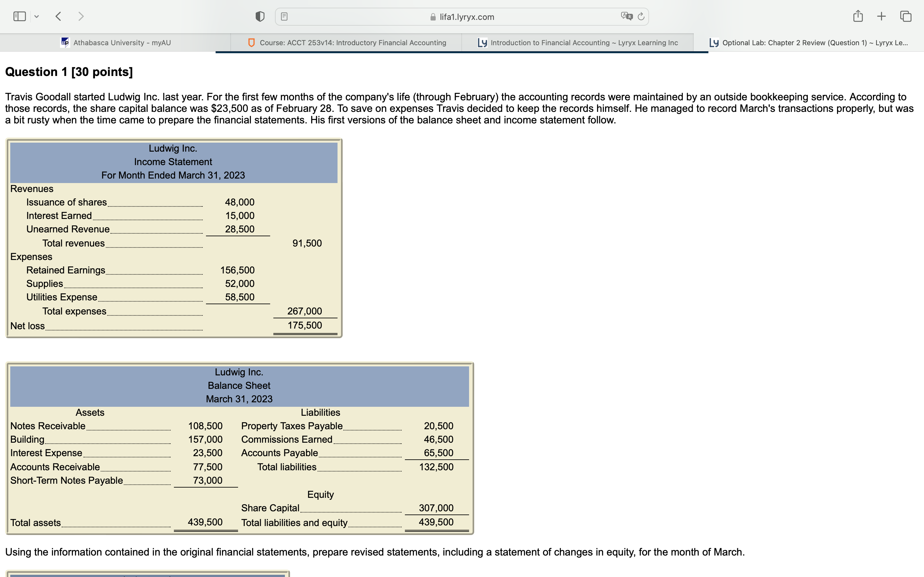Open sidebar options dropdown chevron
924x577 pixels.
point(37,16)
